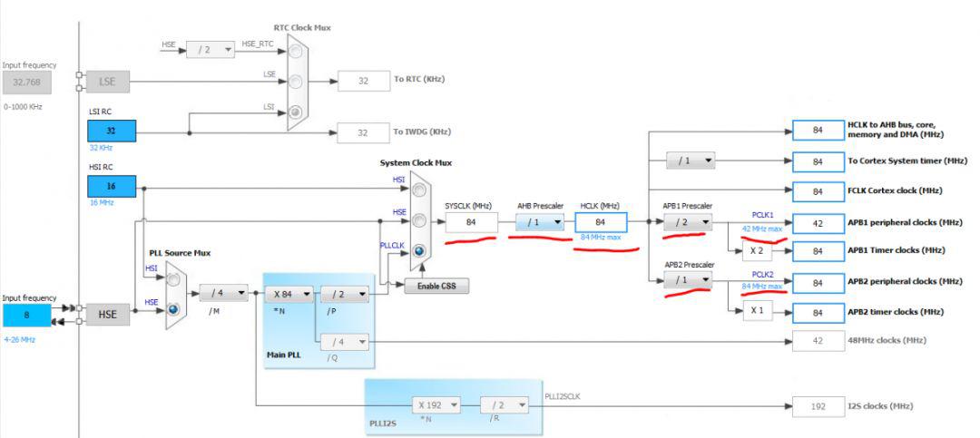Click the FCLK Cortex clock 84 box

pos(818,192)
